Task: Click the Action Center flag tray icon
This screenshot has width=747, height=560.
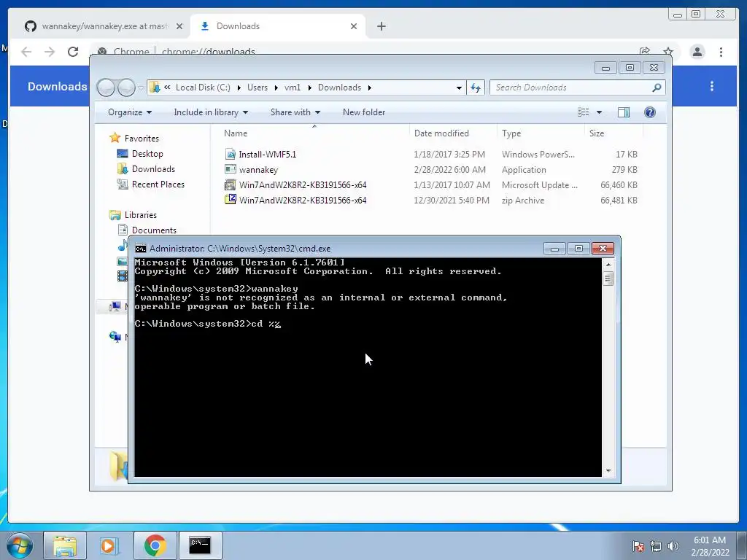Action: [638, 545]
